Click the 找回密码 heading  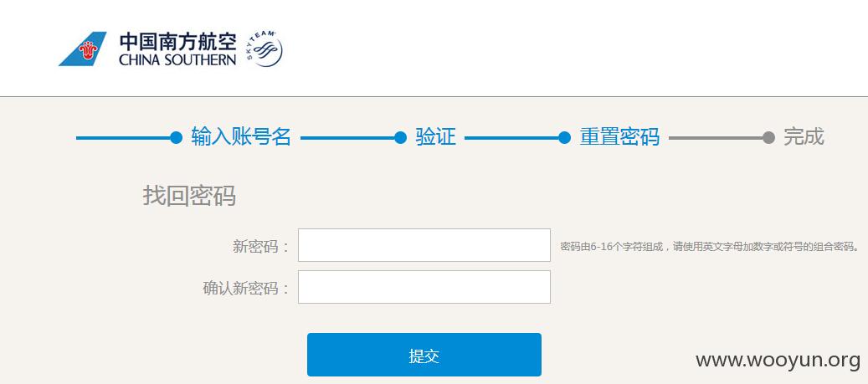[189, 196]
